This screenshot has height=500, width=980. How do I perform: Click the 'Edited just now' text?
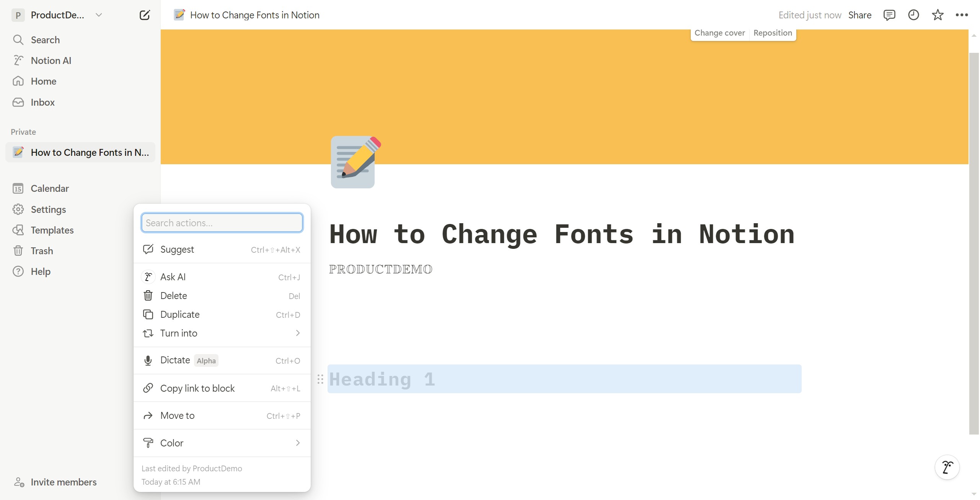click(x=810, y=15)
